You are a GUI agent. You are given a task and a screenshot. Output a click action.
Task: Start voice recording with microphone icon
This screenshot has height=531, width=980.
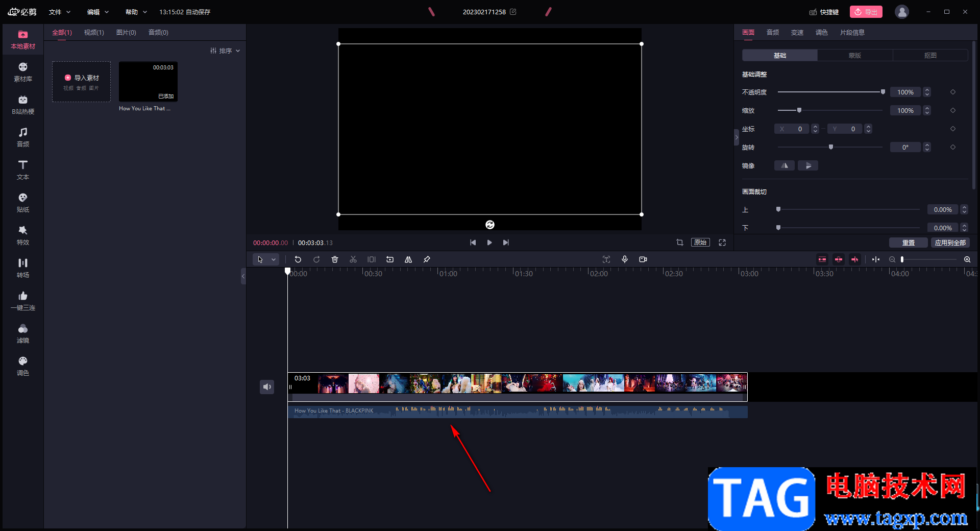point(625,259)
